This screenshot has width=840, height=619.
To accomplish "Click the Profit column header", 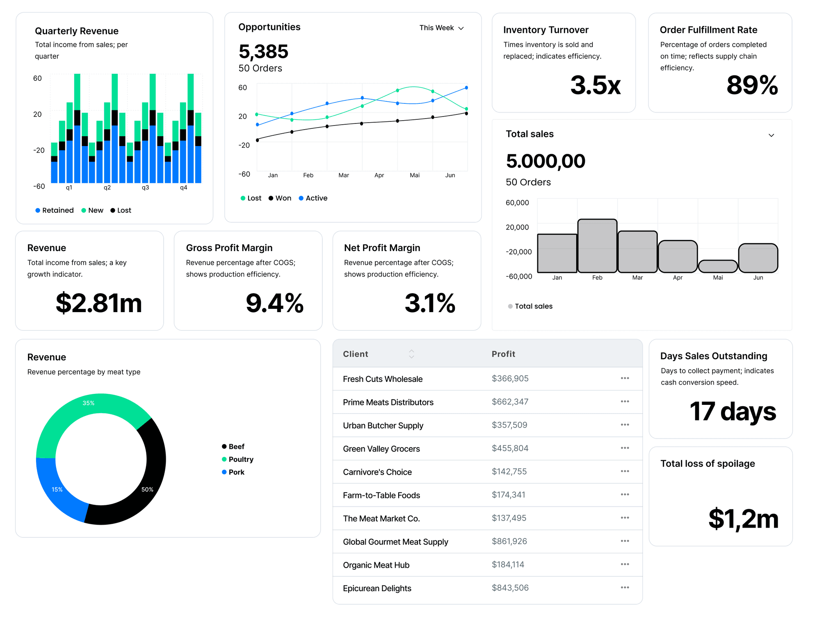I will click(503, 354).
